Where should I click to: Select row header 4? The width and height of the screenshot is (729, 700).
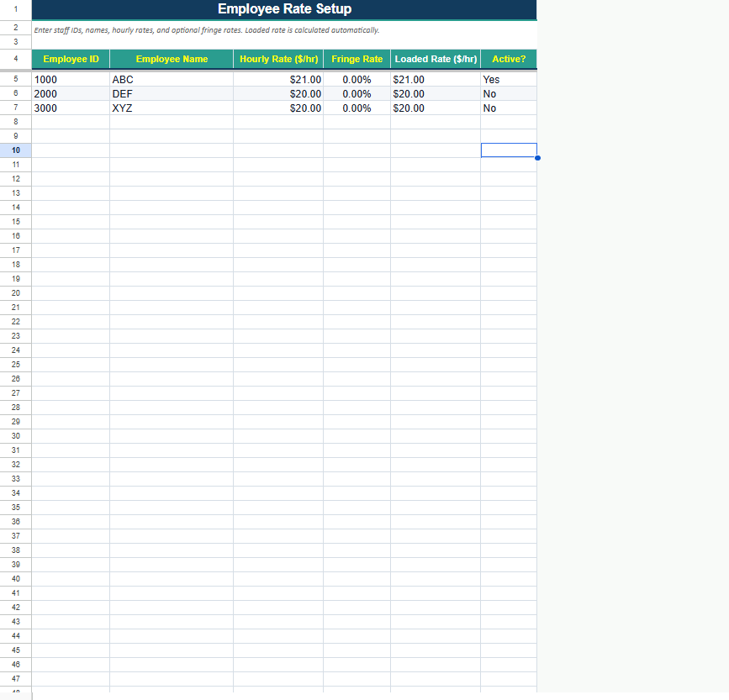16,59
